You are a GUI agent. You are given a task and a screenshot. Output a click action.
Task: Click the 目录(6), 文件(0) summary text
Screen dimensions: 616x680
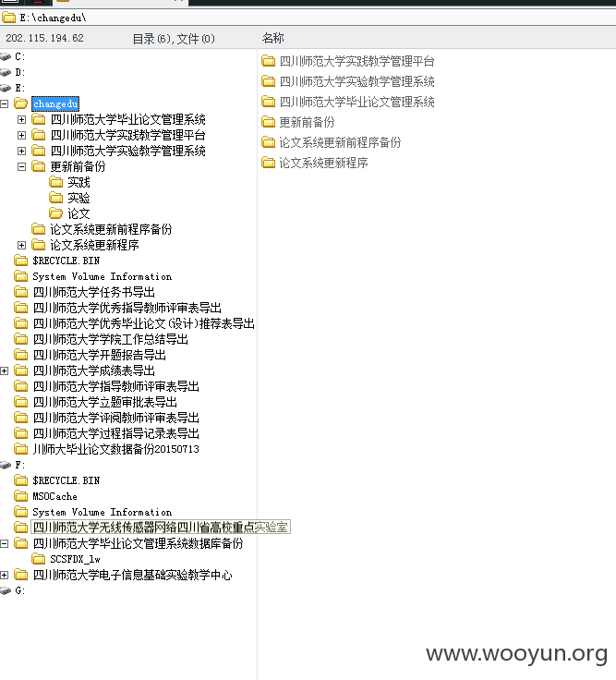pos(174,39)
